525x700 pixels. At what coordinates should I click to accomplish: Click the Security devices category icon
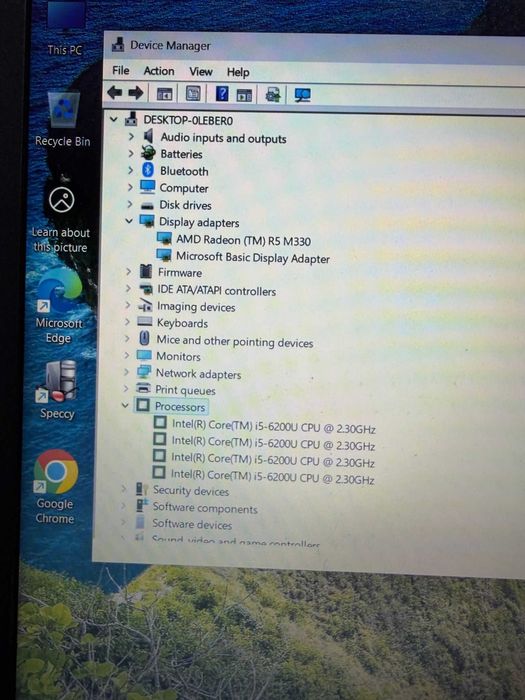tap(142, 489)
